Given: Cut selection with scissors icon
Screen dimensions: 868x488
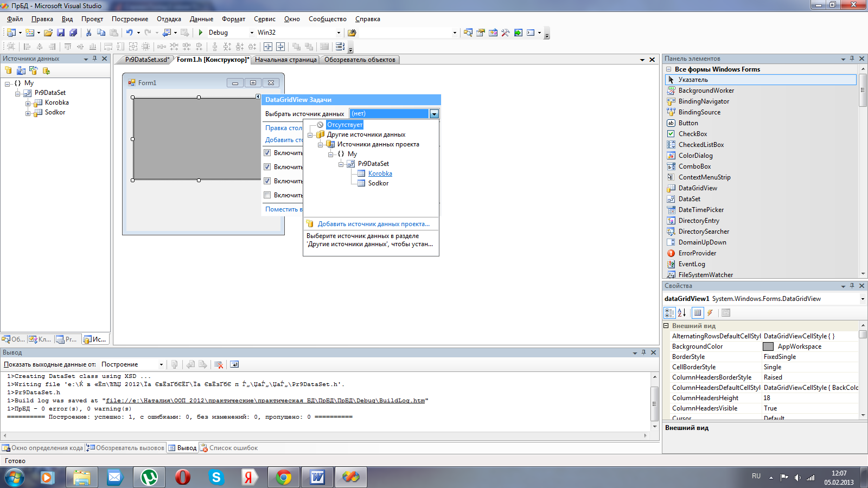Looking at the screenshot, I should (x=88, y=33).
